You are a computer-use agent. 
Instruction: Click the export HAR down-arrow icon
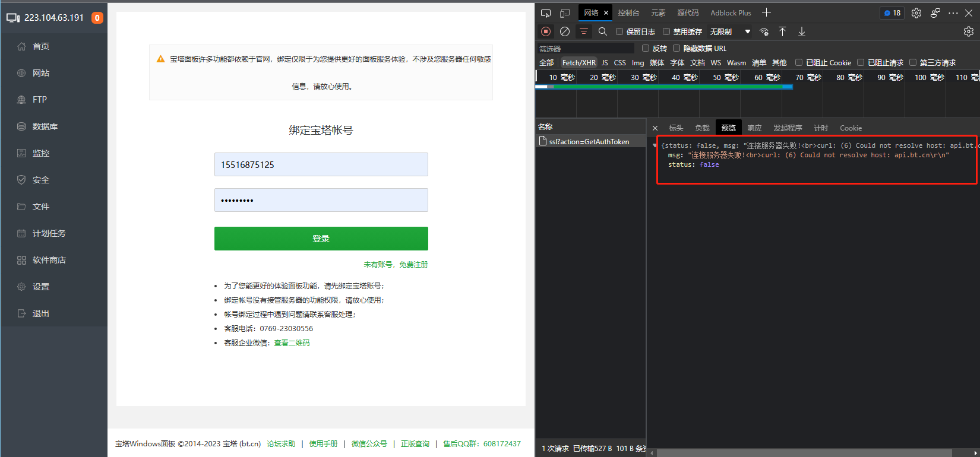click(802, 31)
